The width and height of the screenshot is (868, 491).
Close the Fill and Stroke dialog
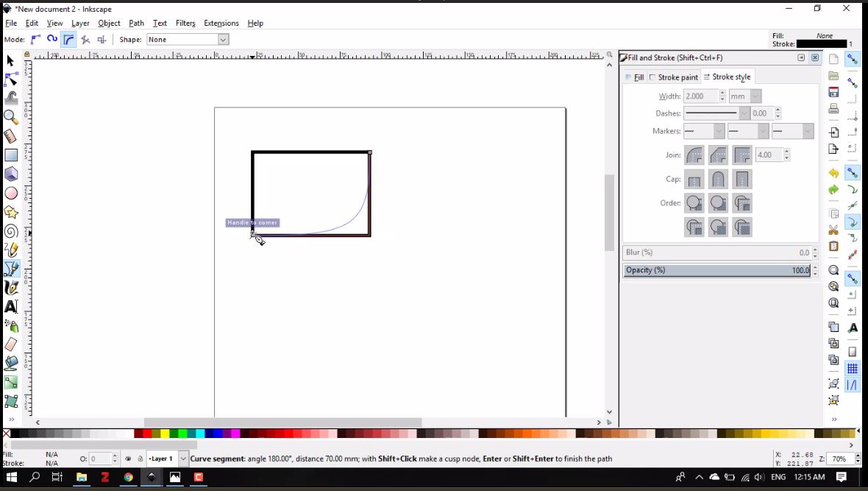click(x=815, y=57)
